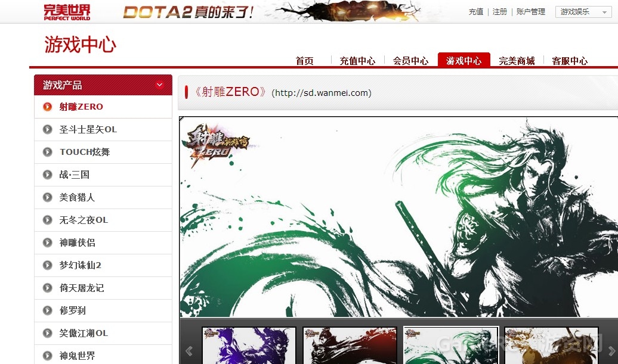
Task: Click the play icon beside 修罗刹
Action: click(x=47, y=310)
